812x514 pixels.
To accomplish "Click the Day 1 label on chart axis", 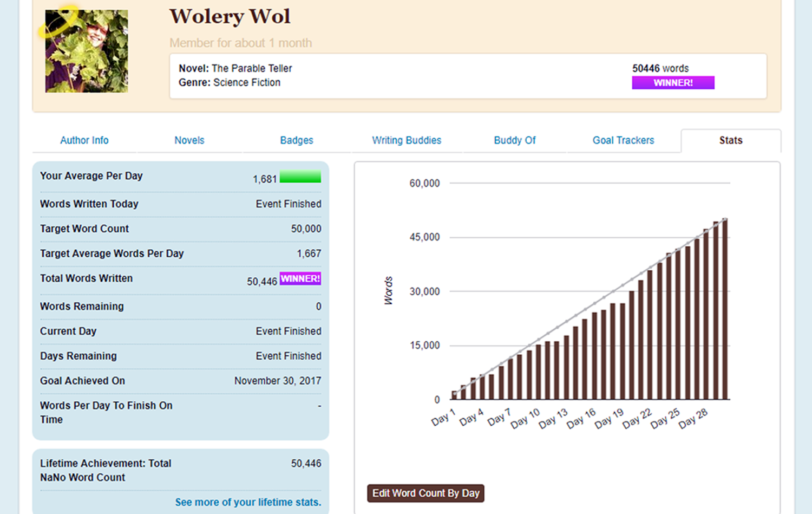I will (443, 417).
